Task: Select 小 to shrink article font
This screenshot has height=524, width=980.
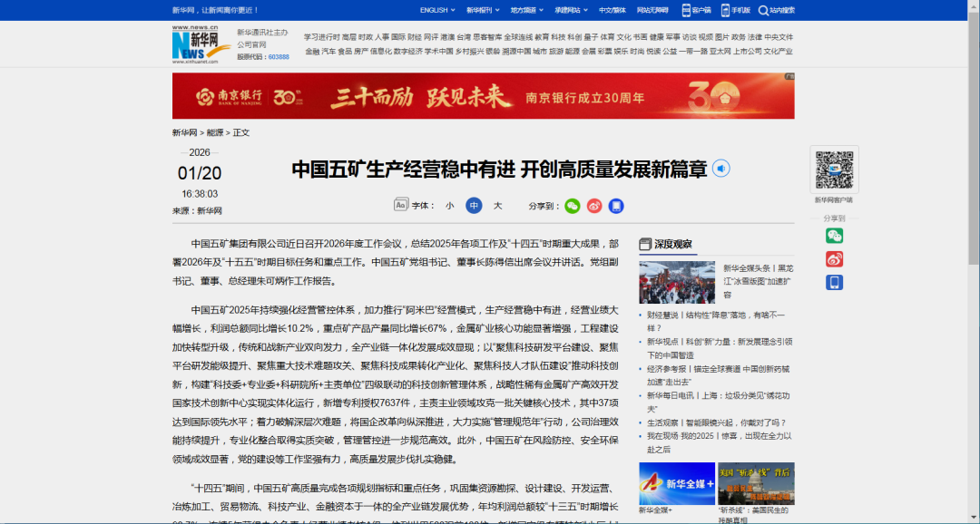Action: tap(448, 206)
